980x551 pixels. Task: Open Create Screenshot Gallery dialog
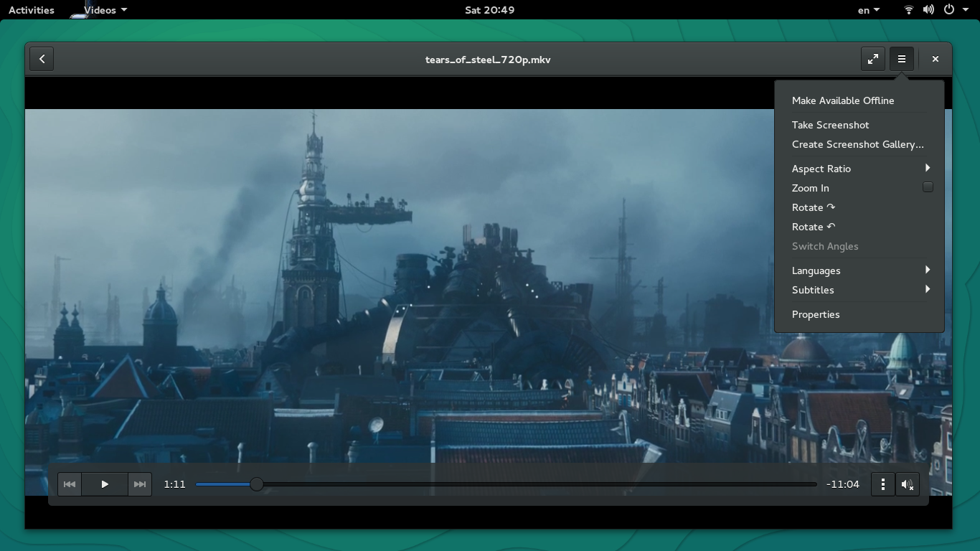point(859,144)
